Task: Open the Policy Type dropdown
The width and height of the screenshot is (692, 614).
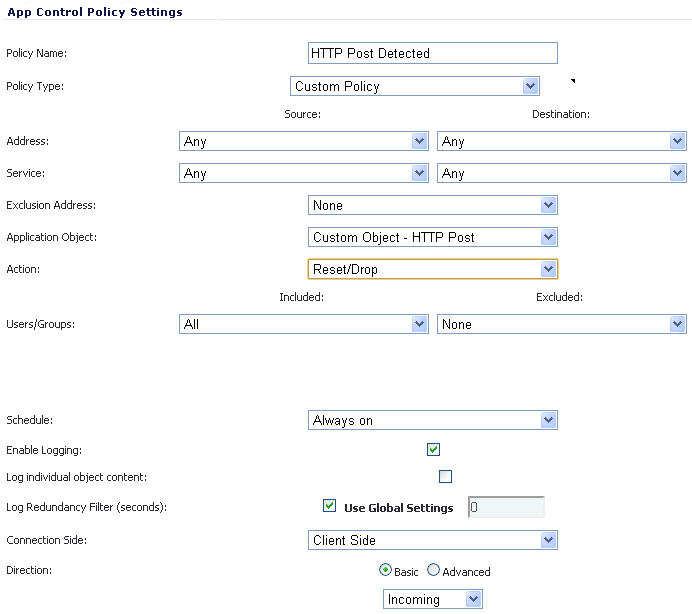Action: 415,86
